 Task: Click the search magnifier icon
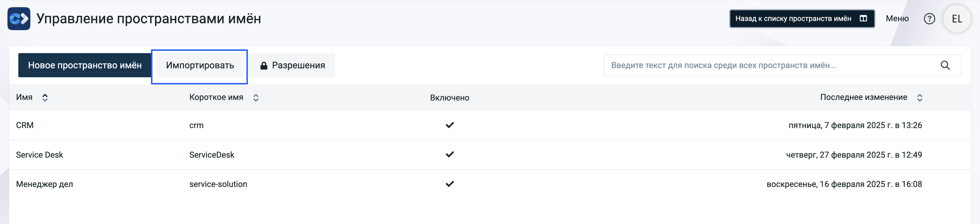click(x=945, y=65)
